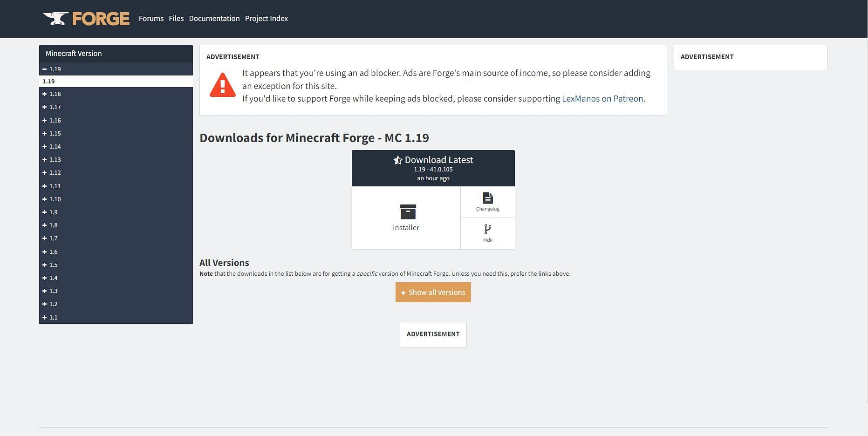Screen dimensions: 868x436
Task: Expand the 1.14 version group
Action: tap(116, 146)
